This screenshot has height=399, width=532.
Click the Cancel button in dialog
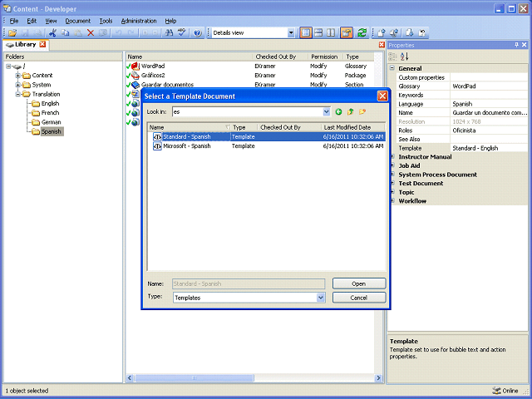coord(359,298)
